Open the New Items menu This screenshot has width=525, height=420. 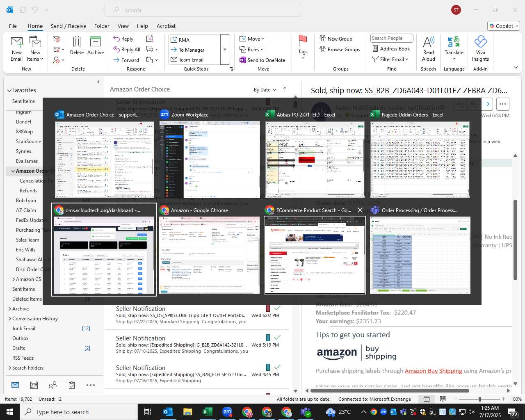click(35, 48)
